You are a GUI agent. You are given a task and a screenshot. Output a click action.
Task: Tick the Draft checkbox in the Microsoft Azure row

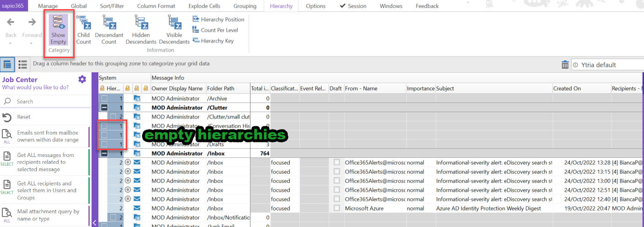click(337, 208)
